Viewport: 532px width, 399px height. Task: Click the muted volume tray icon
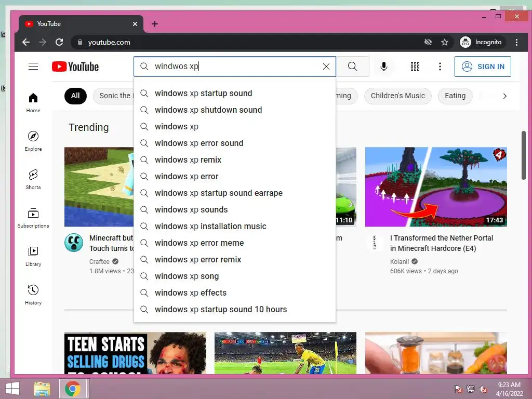(x=483, y=389)
